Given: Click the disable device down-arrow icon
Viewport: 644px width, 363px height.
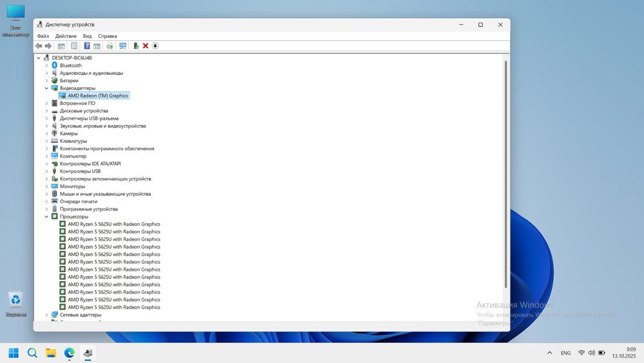Looking at the screenshot, I should tap(155, 46).
